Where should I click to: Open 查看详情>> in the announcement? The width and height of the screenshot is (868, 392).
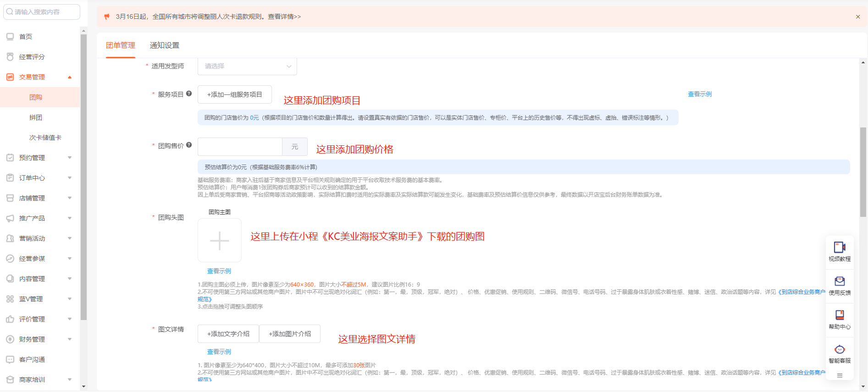pos(284,17)
